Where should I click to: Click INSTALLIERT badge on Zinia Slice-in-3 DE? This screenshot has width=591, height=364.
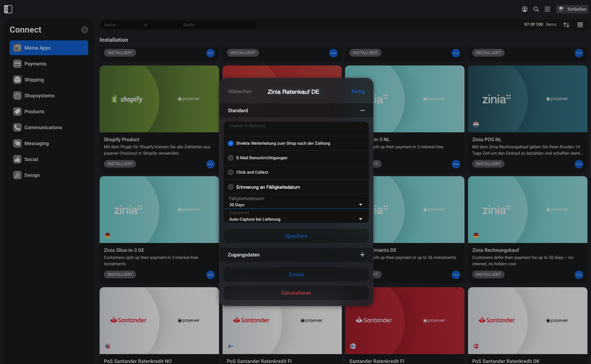click(120, 274)
